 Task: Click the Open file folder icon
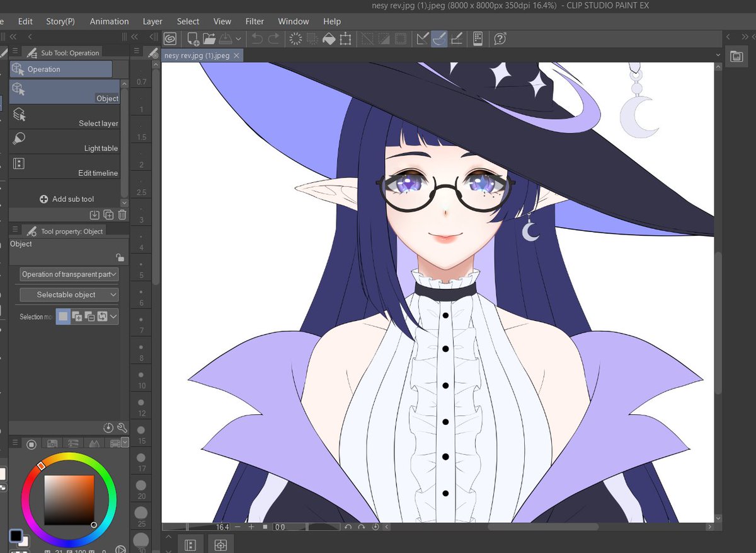tap(210, 38)
